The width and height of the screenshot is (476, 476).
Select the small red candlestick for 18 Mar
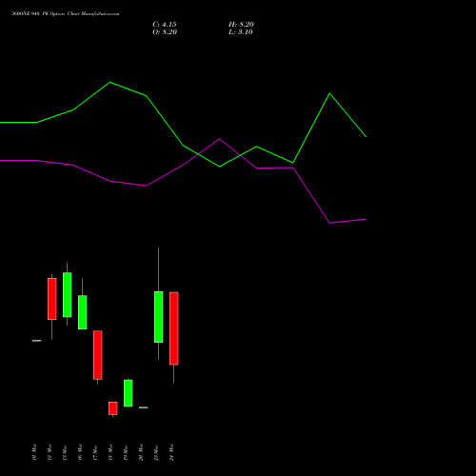tap(113, 408)
